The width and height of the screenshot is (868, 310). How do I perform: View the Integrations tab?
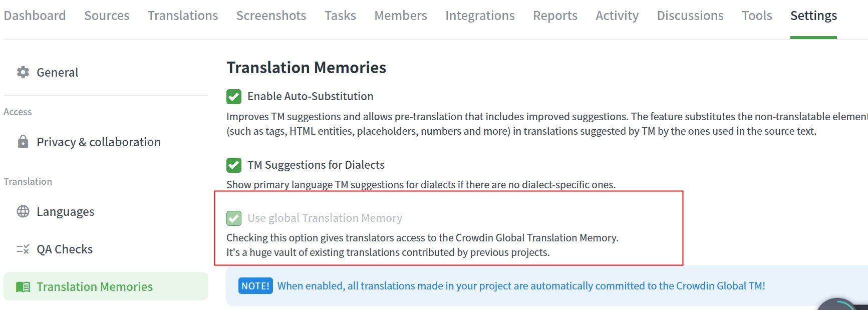point(480,16)
